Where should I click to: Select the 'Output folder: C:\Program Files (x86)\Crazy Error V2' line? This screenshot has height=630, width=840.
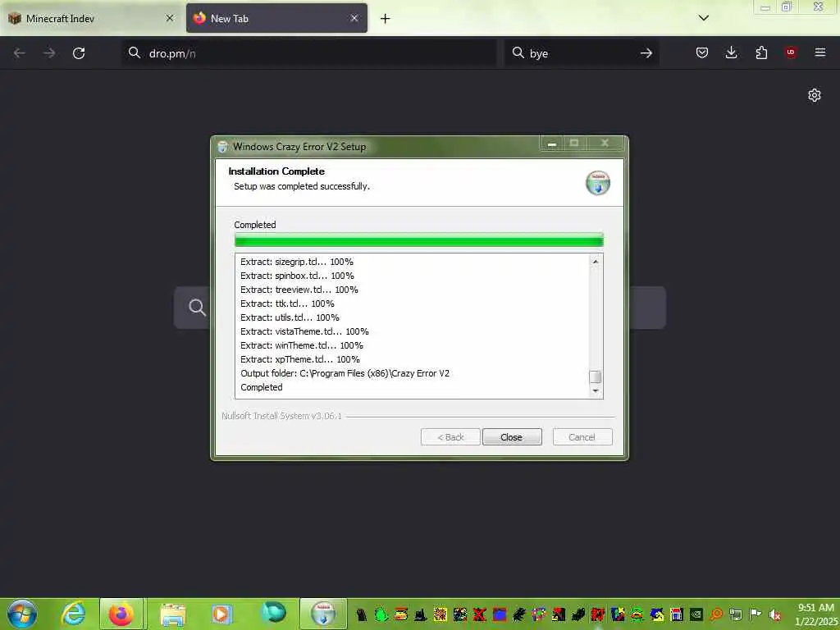[345, 373]
